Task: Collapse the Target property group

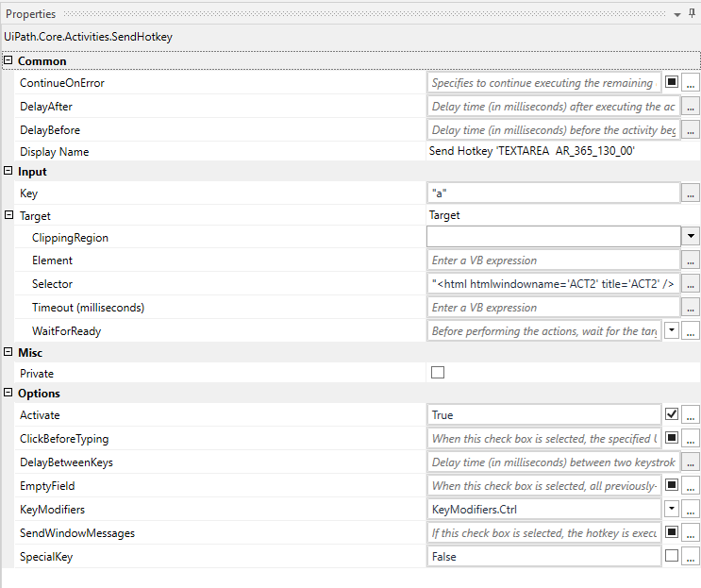Action: pyautogui.click(x=8, y=216)
